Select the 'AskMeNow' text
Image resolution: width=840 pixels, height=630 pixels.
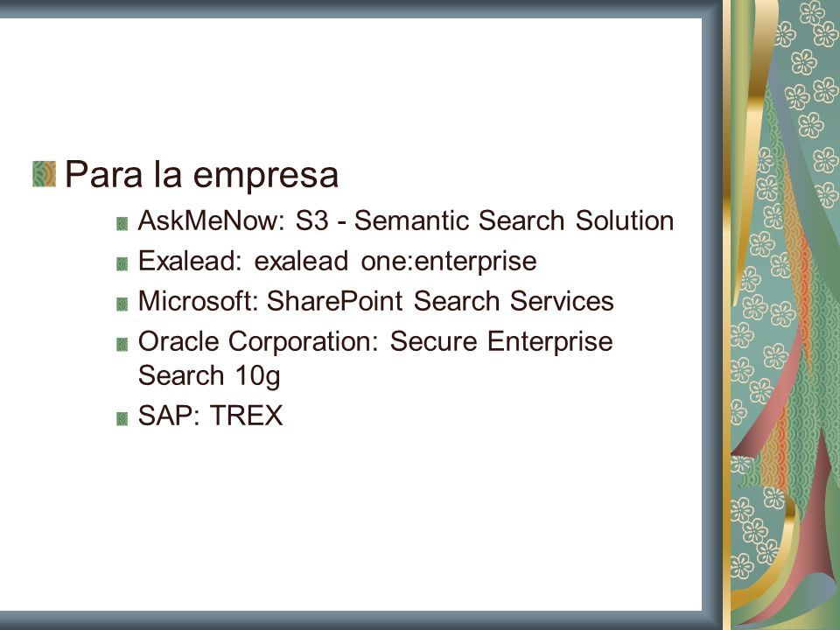(208, 220)
